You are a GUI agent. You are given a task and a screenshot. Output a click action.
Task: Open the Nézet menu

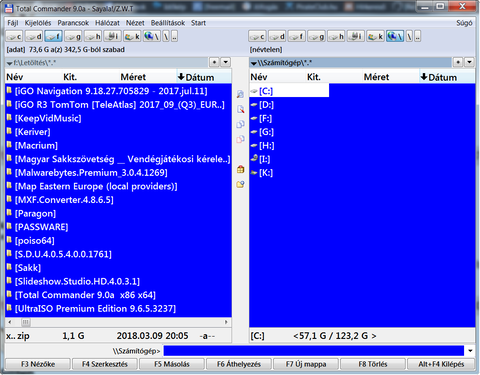135,23
